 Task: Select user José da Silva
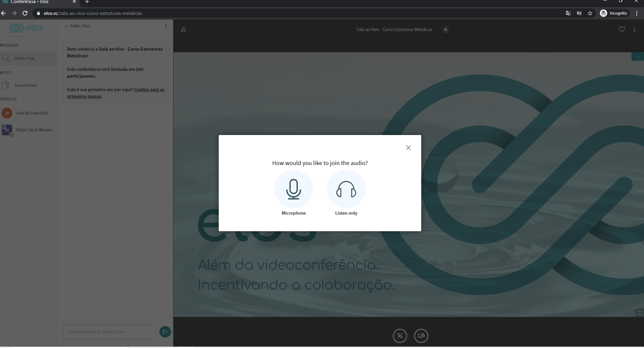pos(28,113)
